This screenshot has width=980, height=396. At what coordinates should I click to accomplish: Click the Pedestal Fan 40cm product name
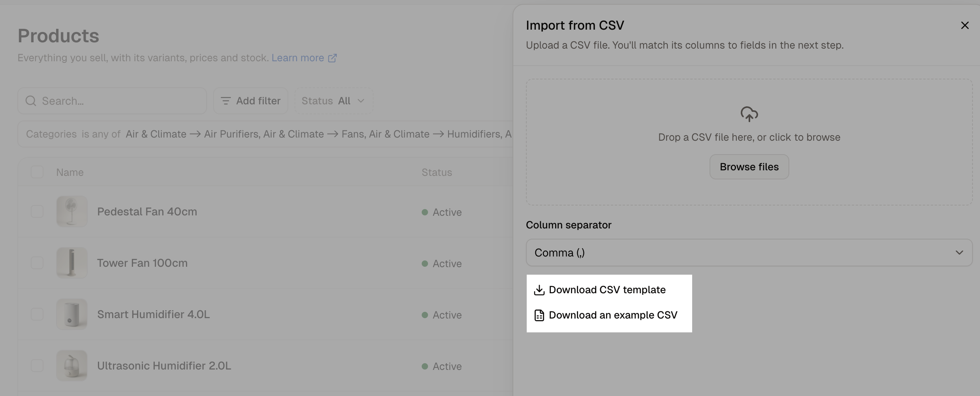pos(147,212)
